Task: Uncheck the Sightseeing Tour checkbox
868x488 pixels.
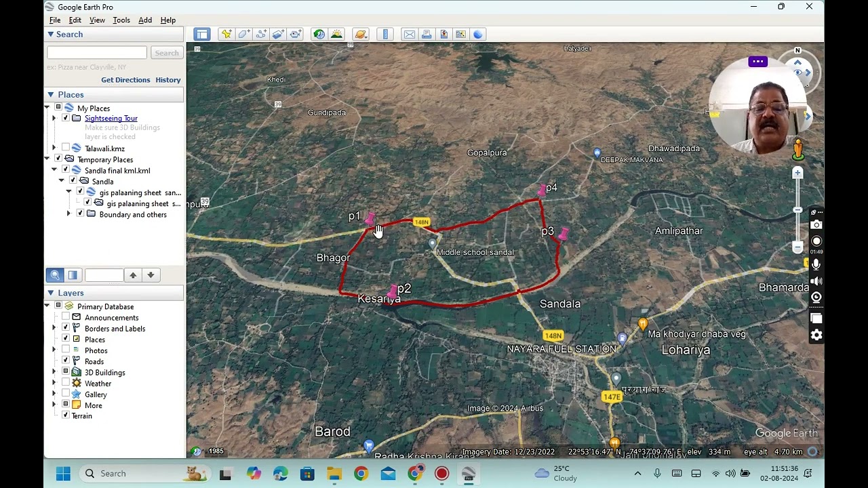Action: [x=66, y=119]
